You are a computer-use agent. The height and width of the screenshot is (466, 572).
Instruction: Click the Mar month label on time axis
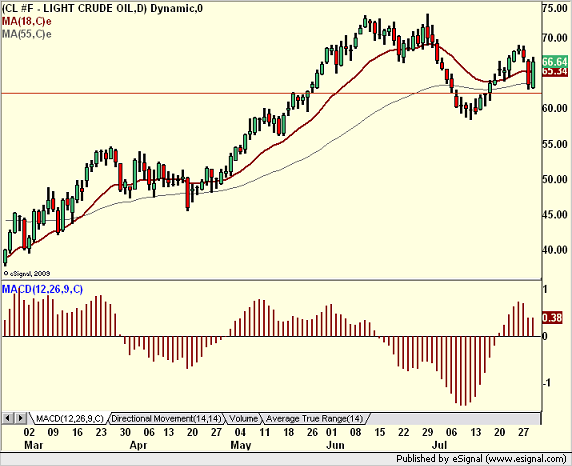tap(34, 446)
